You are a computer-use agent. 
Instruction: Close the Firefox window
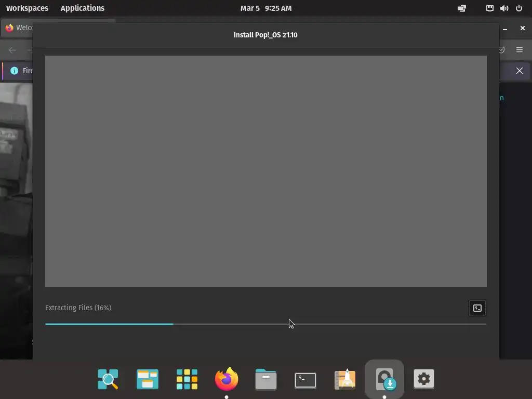point(523,28)
